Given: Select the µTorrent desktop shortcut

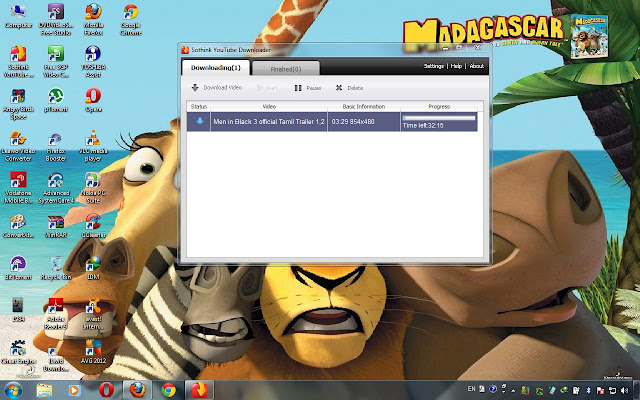Looking at the screenshot, I should [x=56, y=100].
